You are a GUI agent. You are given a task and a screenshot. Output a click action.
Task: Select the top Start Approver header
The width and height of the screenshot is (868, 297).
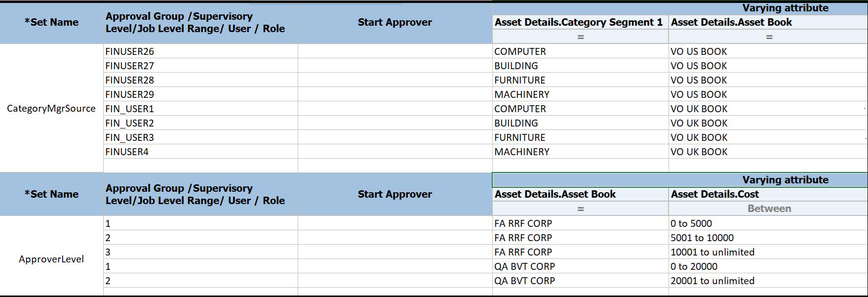[x=395, y=22]
